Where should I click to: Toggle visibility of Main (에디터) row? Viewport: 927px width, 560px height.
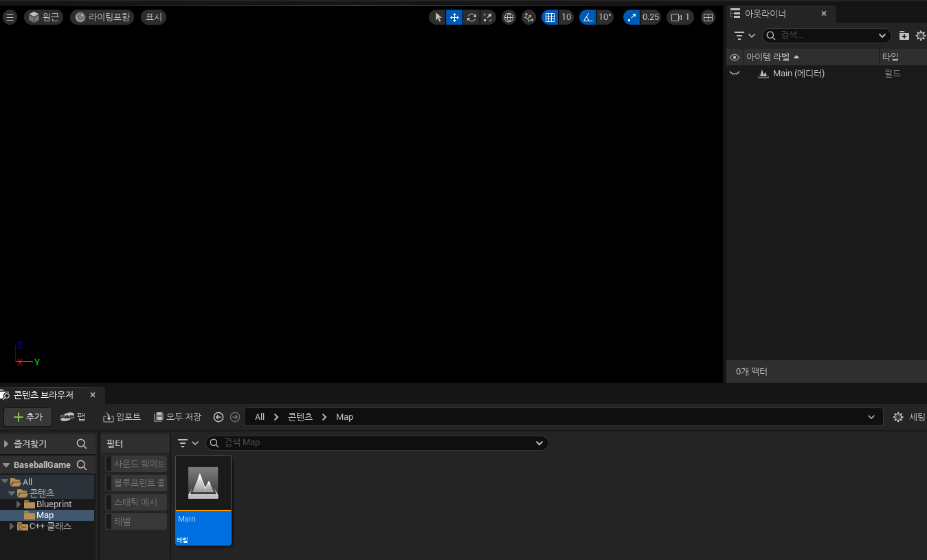pos(735,74)
